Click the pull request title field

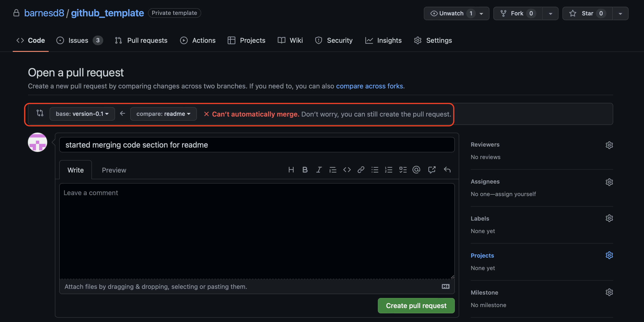click(x=257, y=145)
